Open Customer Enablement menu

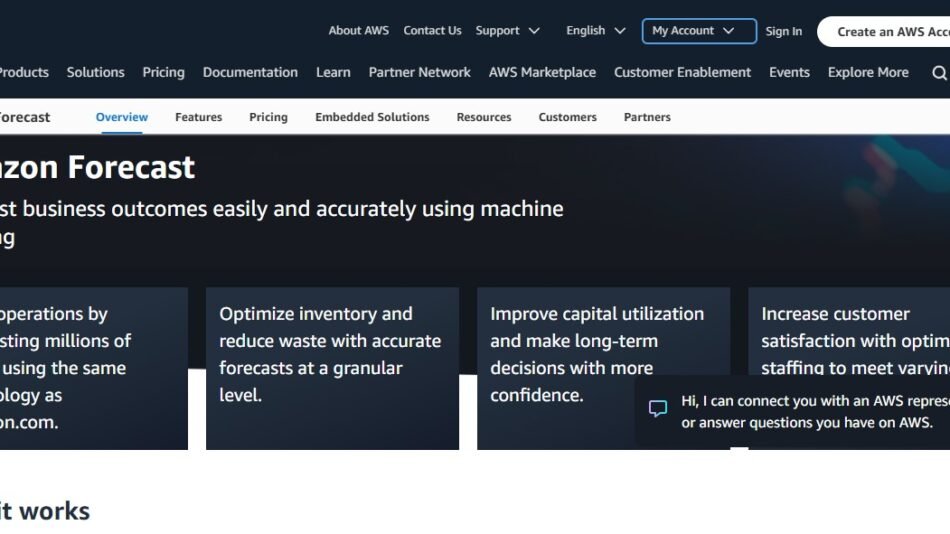pos(682,72)
